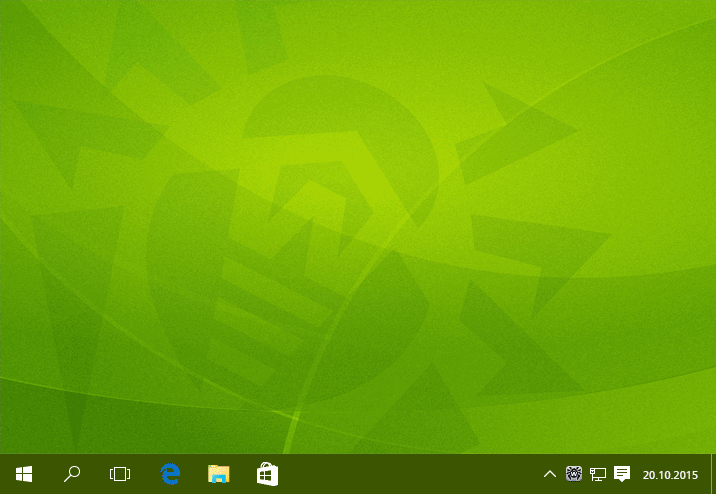Open the Windows Store
This screenshot has height=494, width=716.
[267, 474]
